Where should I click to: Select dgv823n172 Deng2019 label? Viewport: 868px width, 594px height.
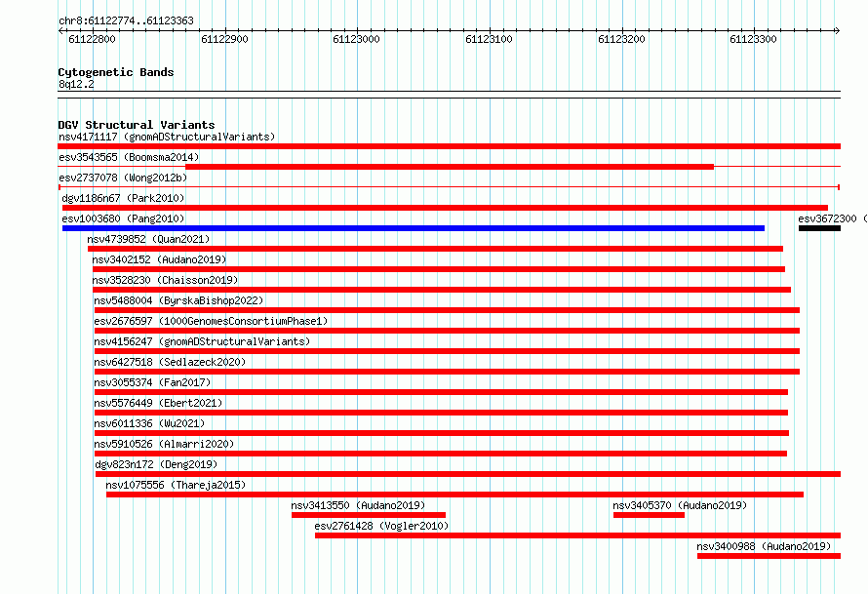point(156,464)
